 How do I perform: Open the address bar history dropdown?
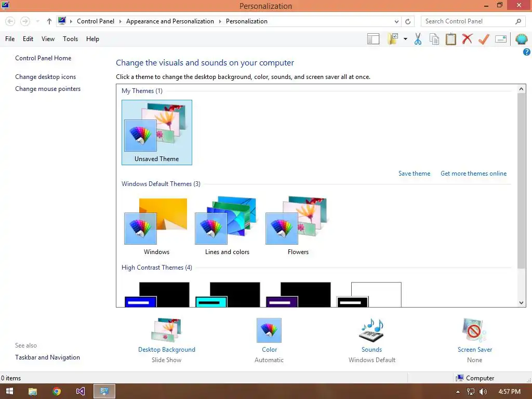[x=396, y=21]
